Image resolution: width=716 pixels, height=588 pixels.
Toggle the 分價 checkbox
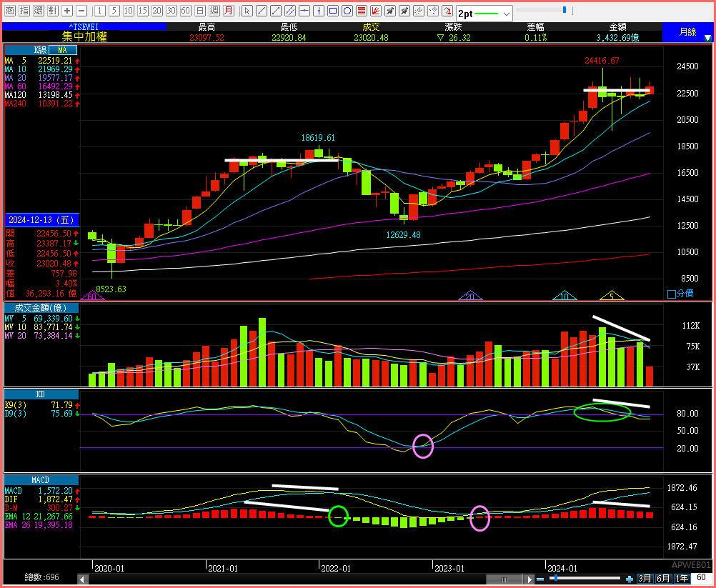671,294
